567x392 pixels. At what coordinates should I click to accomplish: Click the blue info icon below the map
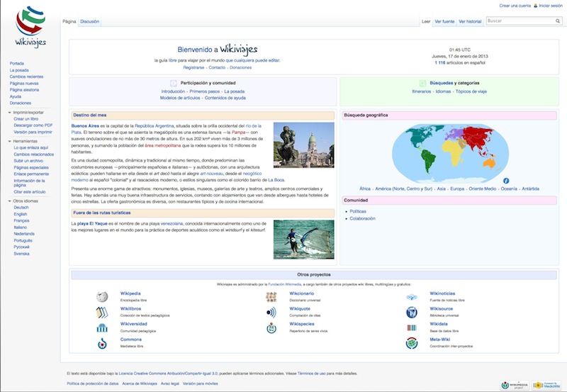click(506, 181)
